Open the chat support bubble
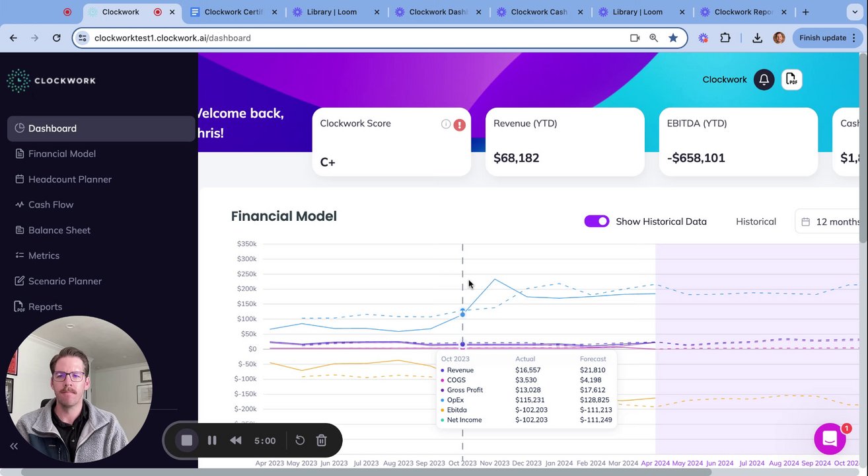 pyautogui.click(x=830, y=438)
